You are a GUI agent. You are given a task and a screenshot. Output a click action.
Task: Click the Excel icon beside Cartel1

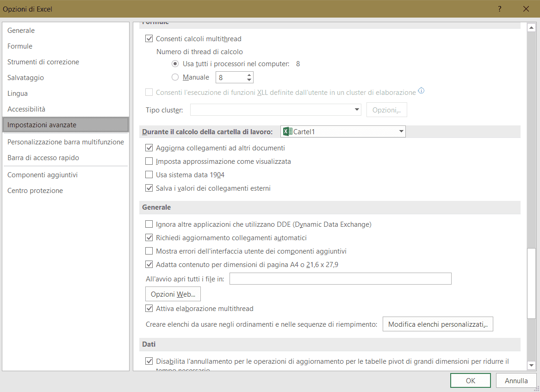point(287,132)
